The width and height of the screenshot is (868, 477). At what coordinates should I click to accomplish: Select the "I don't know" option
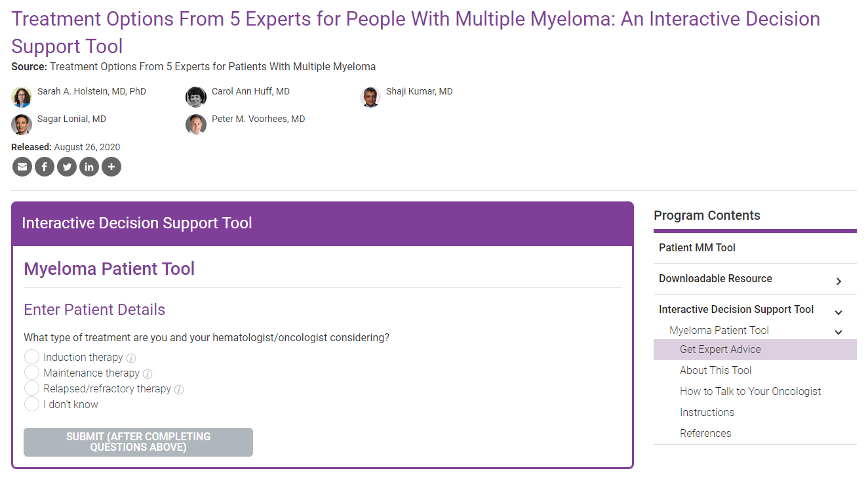[x=31, y=404]
